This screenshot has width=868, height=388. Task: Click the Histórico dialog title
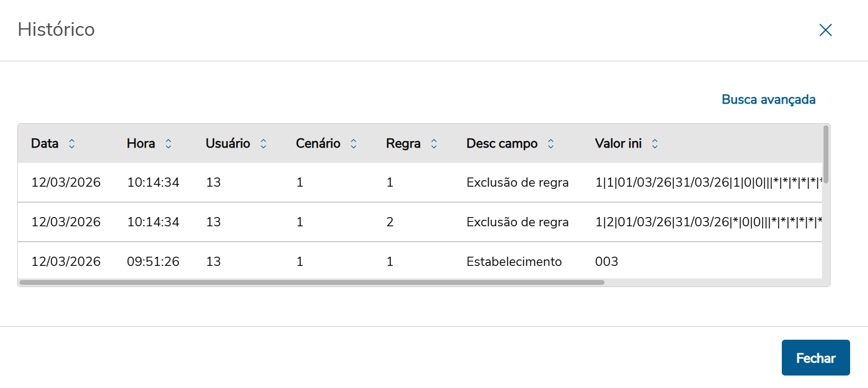[56, 30]
